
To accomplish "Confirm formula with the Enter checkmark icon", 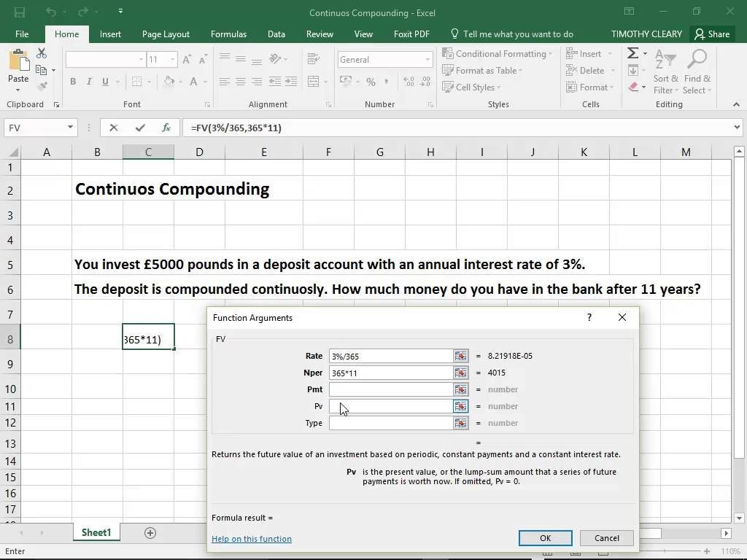I will [139, 128].
